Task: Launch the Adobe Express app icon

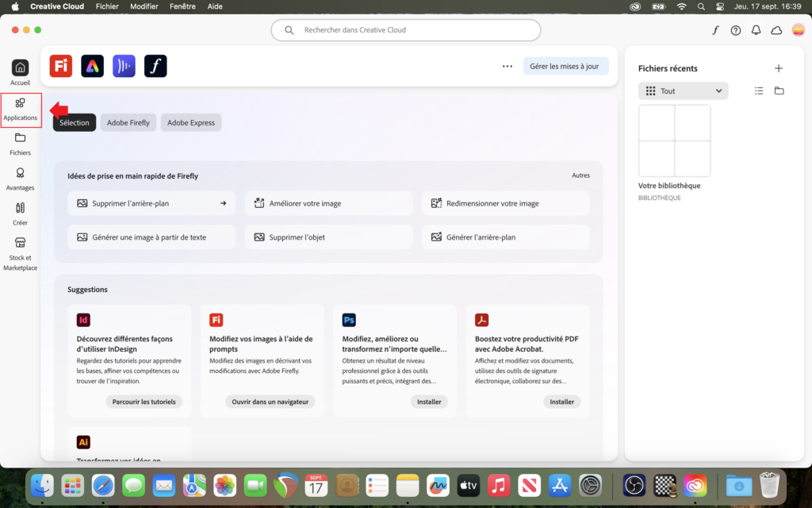Action: click(92, 66)
